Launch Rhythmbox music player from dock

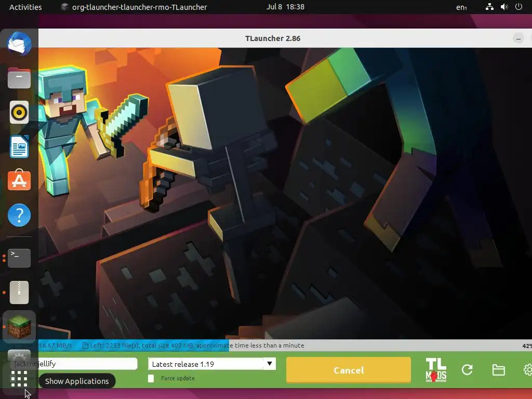click(19, 112)
